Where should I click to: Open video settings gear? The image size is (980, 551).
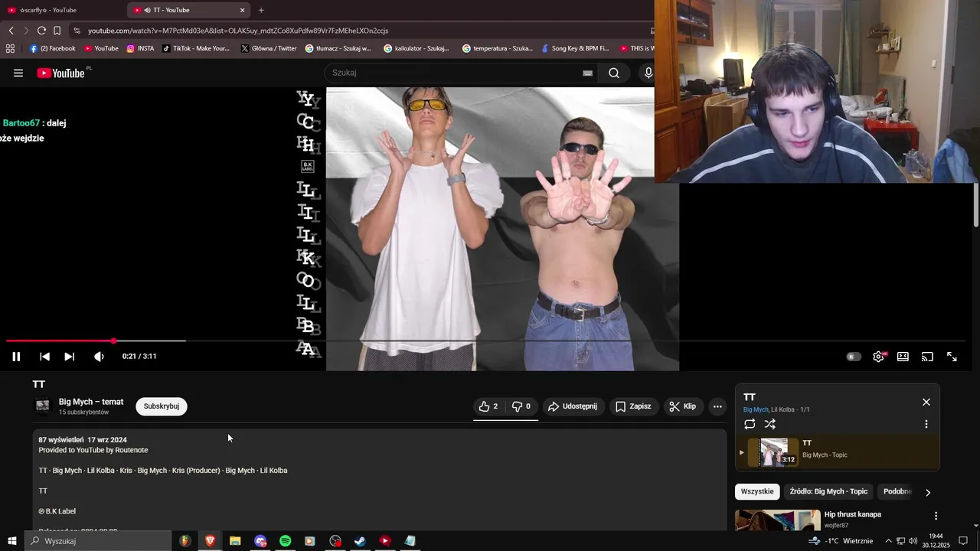(879, 357)
